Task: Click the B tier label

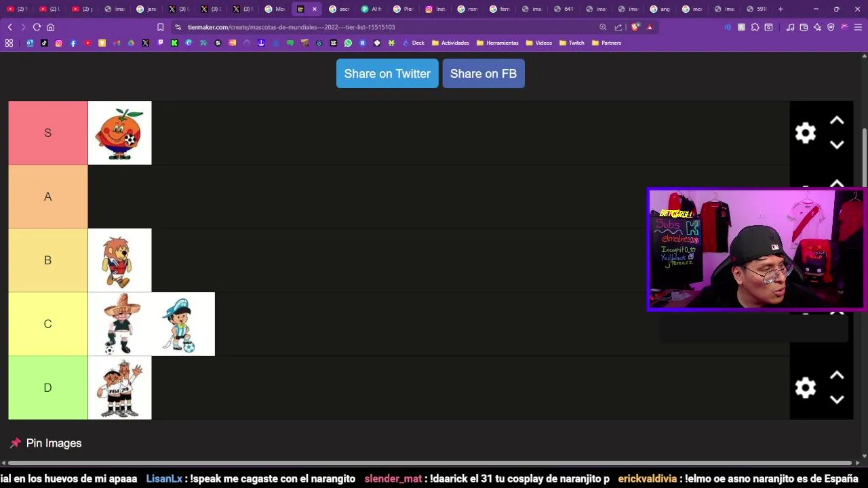Action: coord(47,260)
